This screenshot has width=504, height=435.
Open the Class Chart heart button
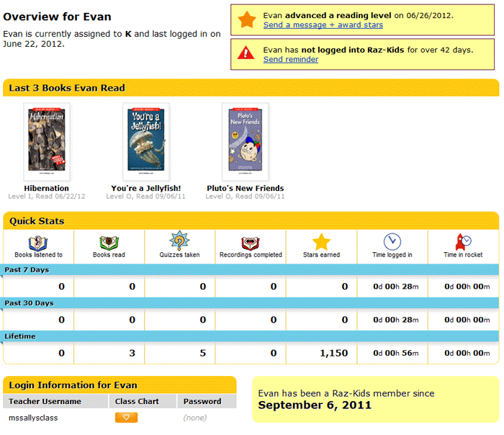[x=126, y=417]
